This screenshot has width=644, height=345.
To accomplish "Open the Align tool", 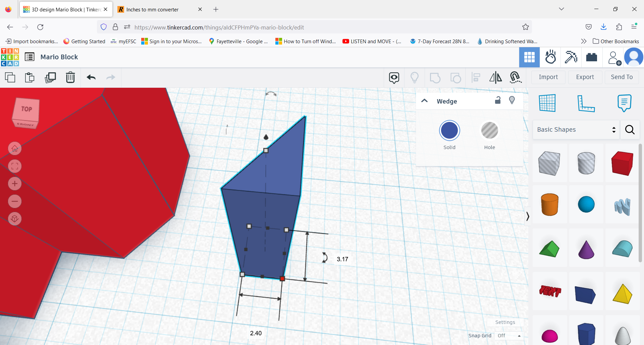I will coord(476,77).
